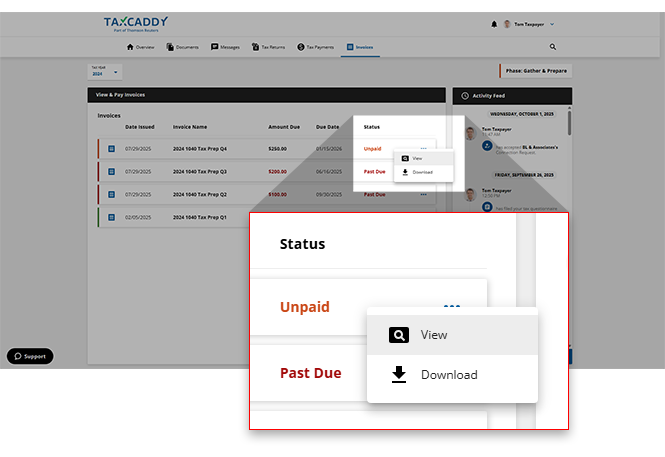Click invoice icon for 2024 1040 Tax Prep Q4

(112, 149)
